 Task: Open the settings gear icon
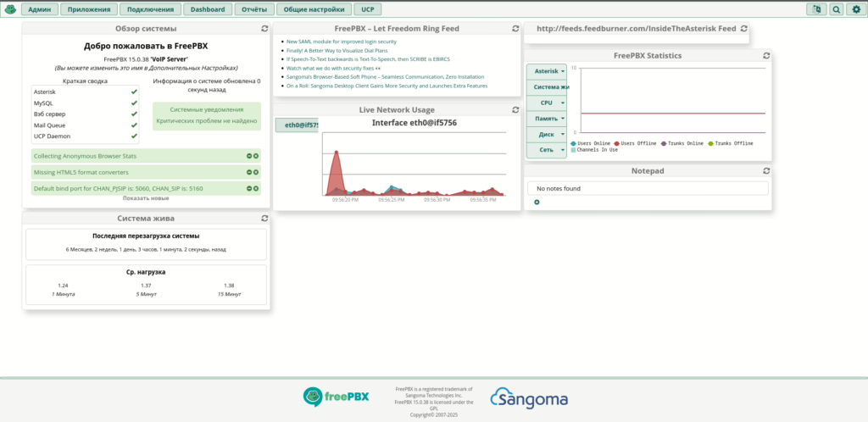pos(856,9)
